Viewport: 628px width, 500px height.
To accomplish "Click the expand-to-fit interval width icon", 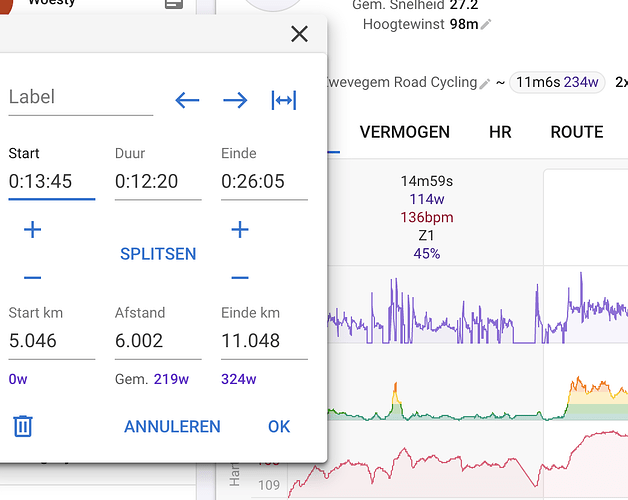I will tap(284, 100).
